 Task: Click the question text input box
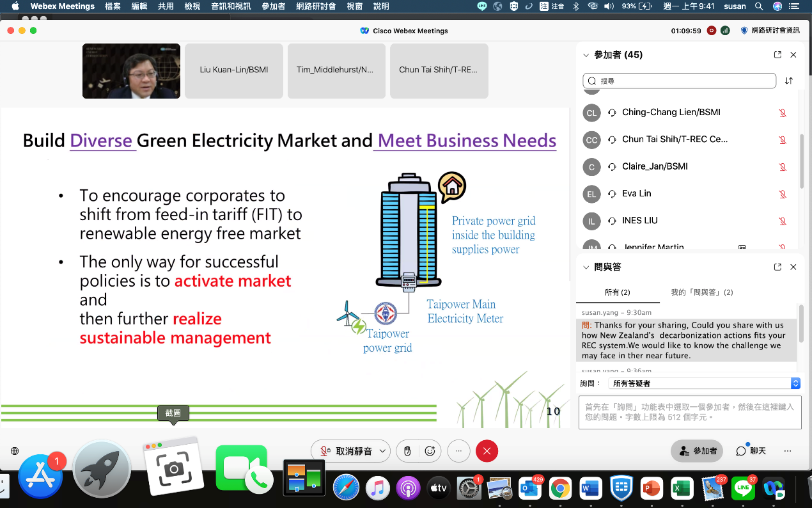coord(690,411)
